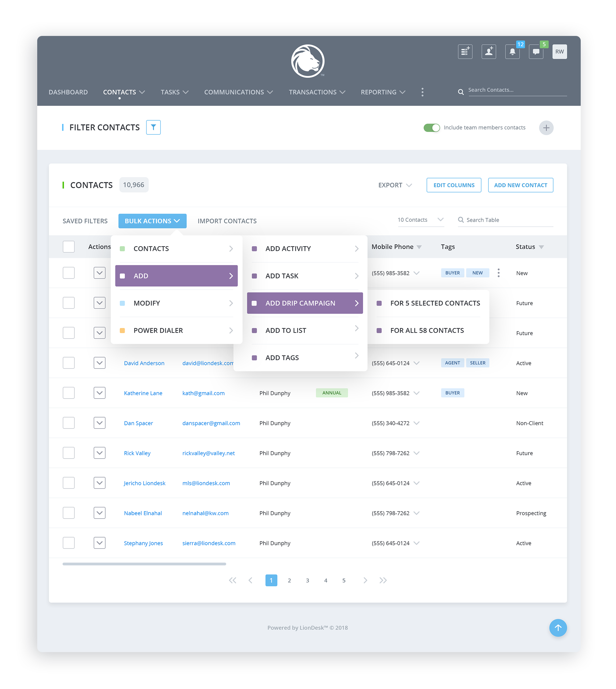
Task: Open three-dot menu in first contact row
Action: tap(498, 273)
